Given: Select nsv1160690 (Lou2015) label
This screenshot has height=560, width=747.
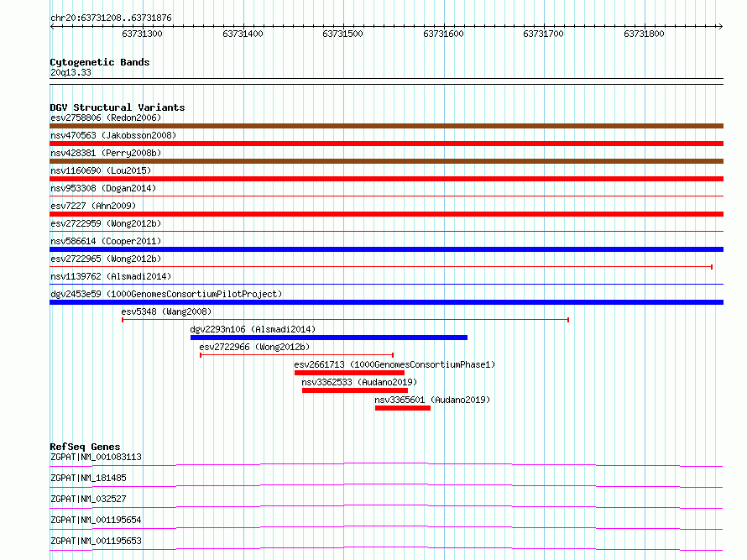Looking at the screenshot, I should (101, 170).
